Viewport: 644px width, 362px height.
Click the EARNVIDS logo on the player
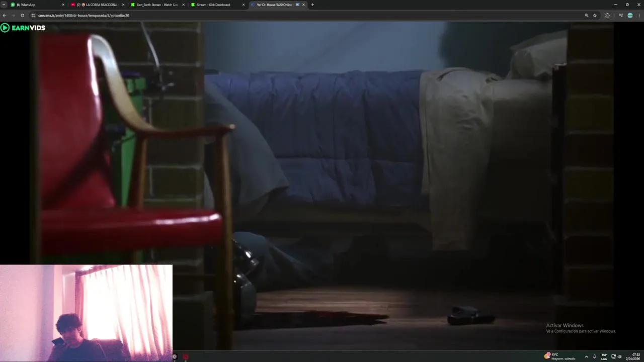point(23,28)
